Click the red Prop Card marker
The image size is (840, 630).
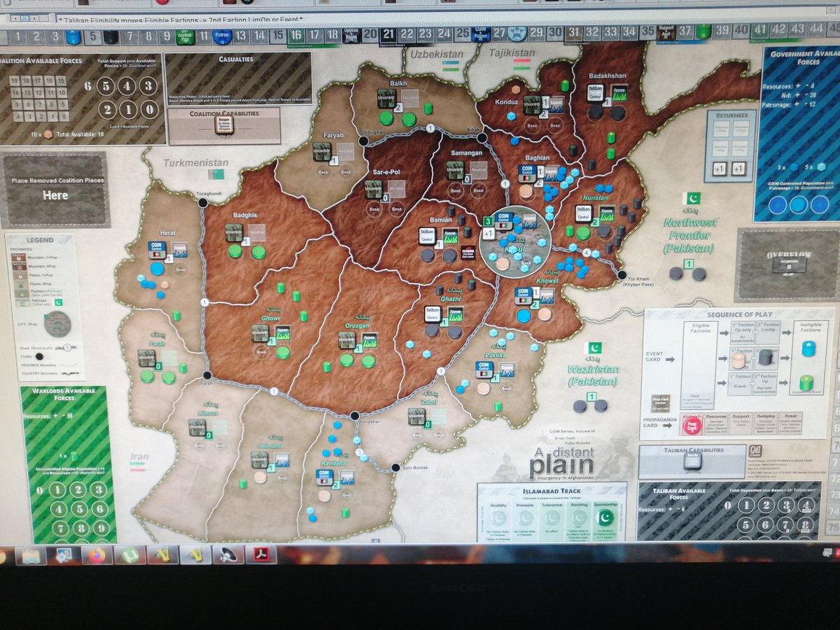point(692,424)
